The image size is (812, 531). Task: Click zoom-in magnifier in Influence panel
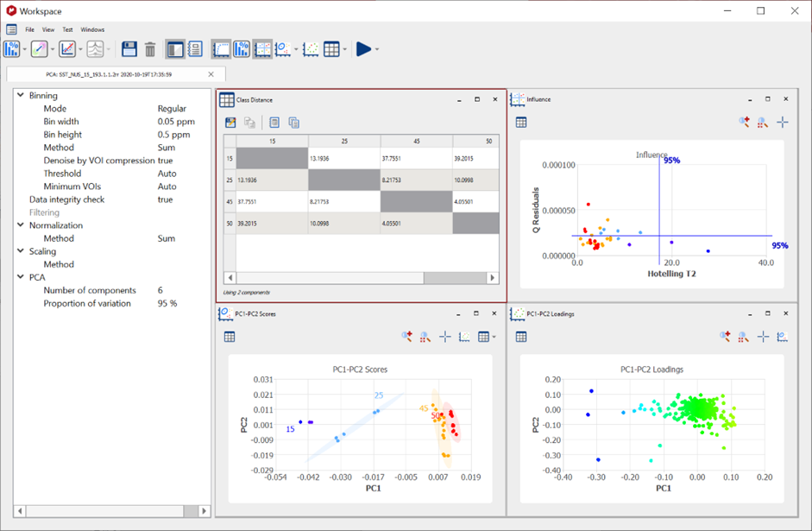[x=744, y=123]
